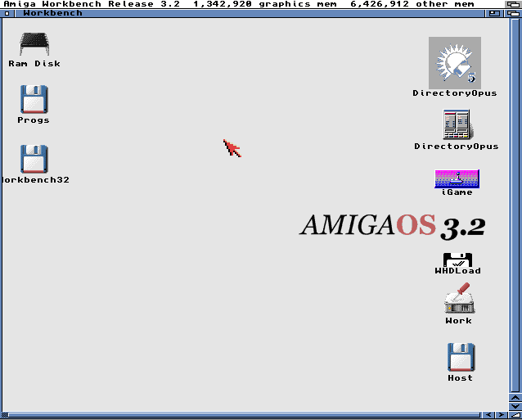Click the horizontal scrollbar right arrow
Screen dimensions: 522x420
click(x=501, y=415)
